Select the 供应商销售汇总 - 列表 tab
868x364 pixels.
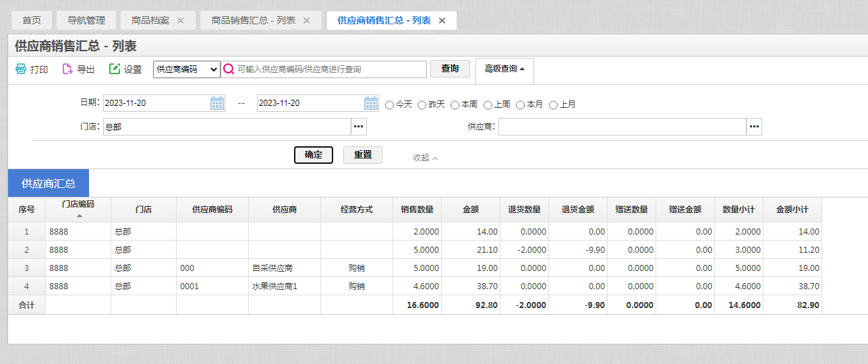click(384, 20)
